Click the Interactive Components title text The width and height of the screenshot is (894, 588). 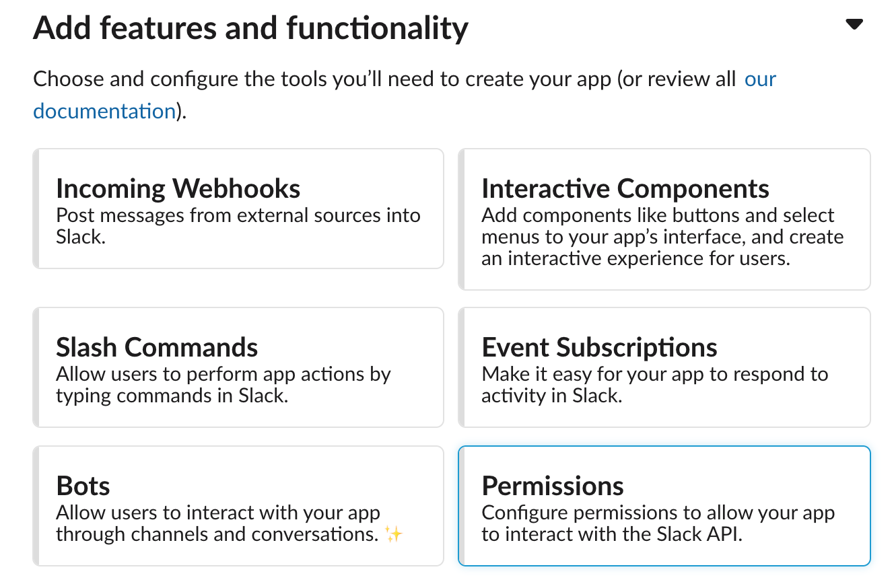click(x=625, y=188)
